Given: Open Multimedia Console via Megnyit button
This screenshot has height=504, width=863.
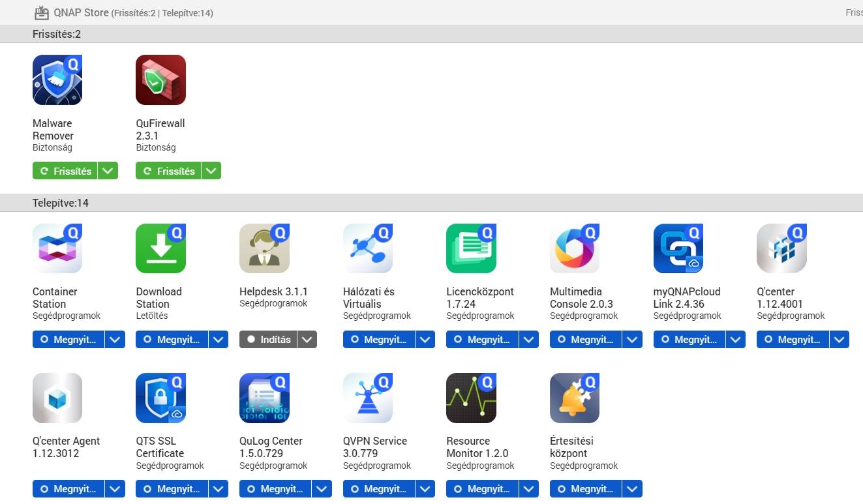Looking at the screenshot, I should [x=586, y=340].
